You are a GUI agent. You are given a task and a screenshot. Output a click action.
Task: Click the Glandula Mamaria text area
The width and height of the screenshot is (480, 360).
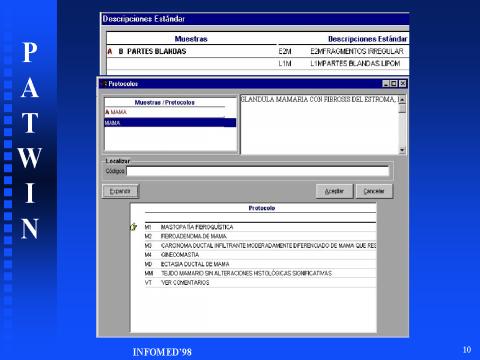319,125
